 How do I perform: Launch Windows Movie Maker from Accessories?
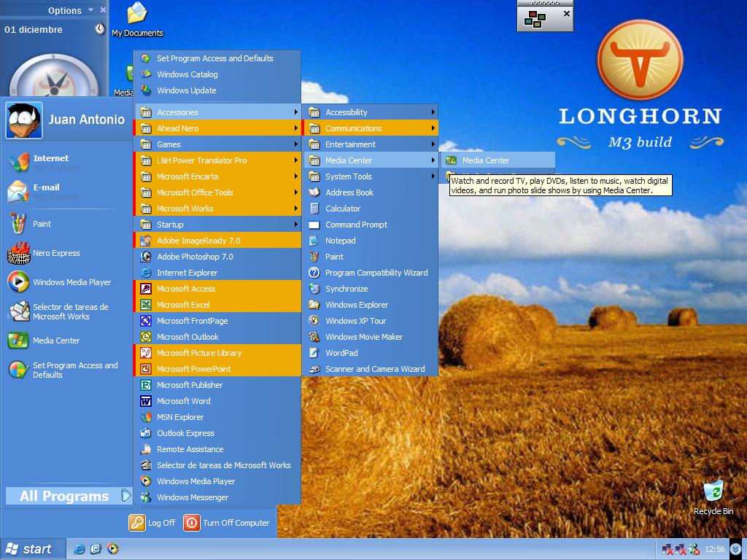[x=371, y=337]
